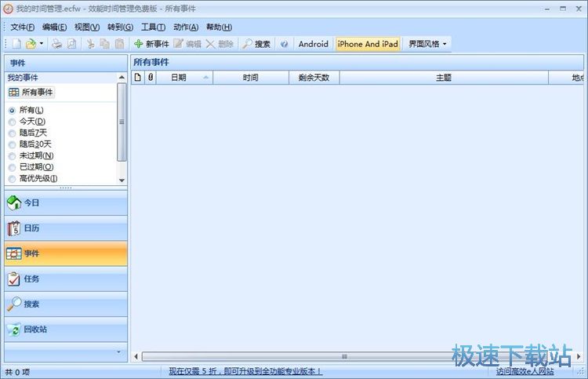Click sidebar scrollbar up arrow
This screenshot has width=588, height=379.
tap(122, 78)
